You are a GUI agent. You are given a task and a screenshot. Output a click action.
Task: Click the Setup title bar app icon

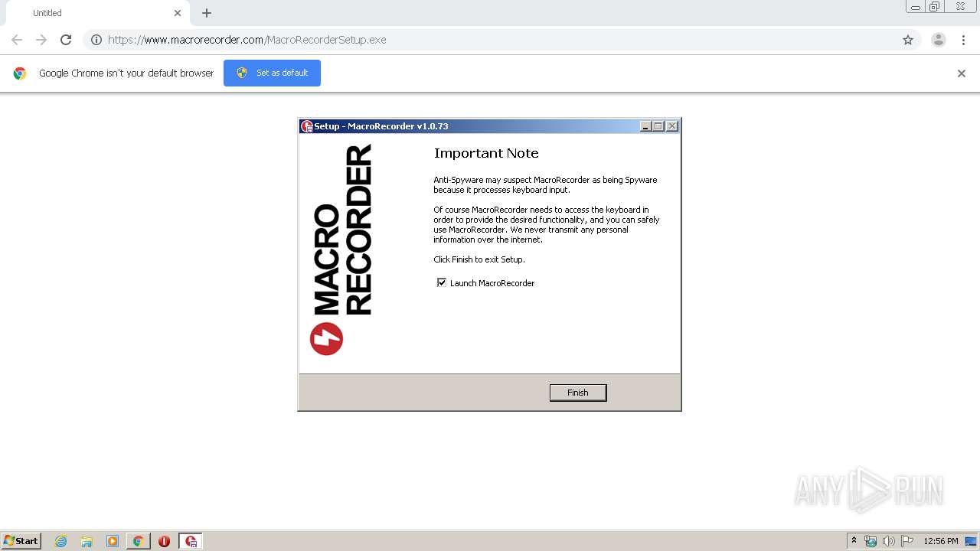(306, 126)
